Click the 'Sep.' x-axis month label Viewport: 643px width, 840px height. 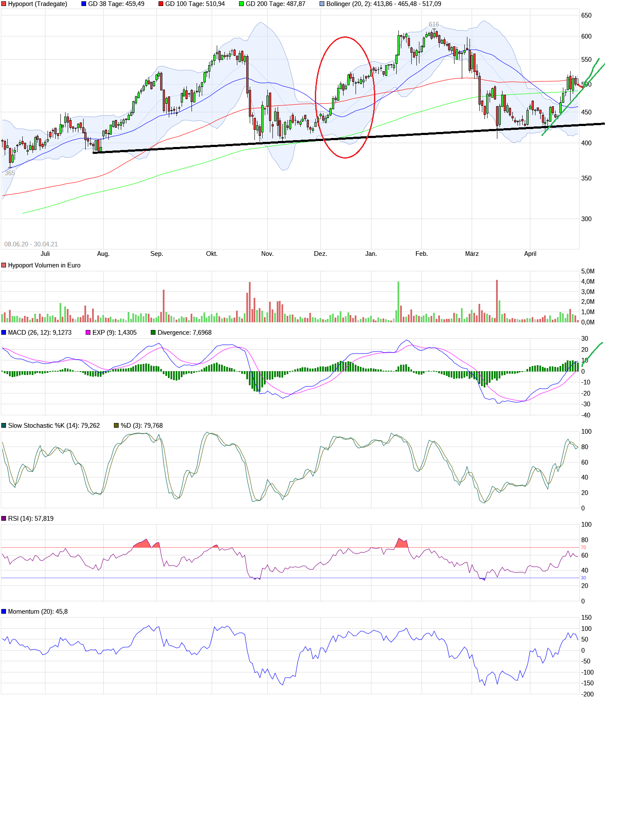pyautogui.click(x=157, y=254)
